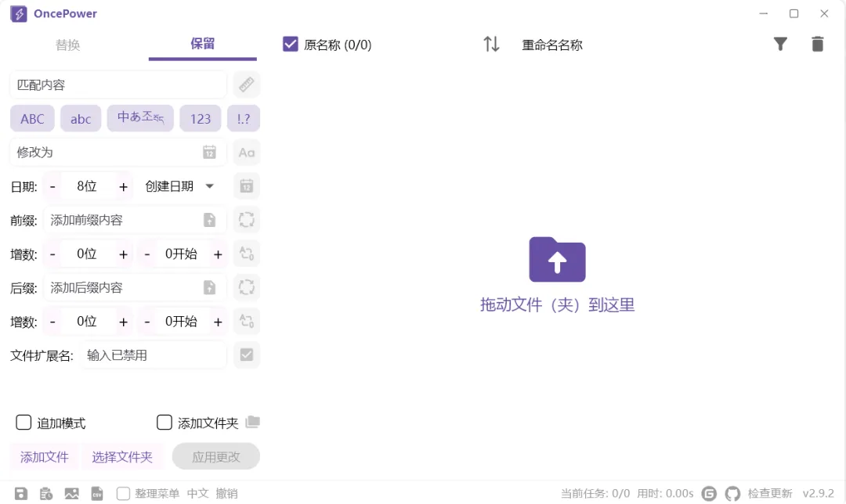846x504 pixels.
Task: Click the CSV export icon in status bar
Action: 96,493
